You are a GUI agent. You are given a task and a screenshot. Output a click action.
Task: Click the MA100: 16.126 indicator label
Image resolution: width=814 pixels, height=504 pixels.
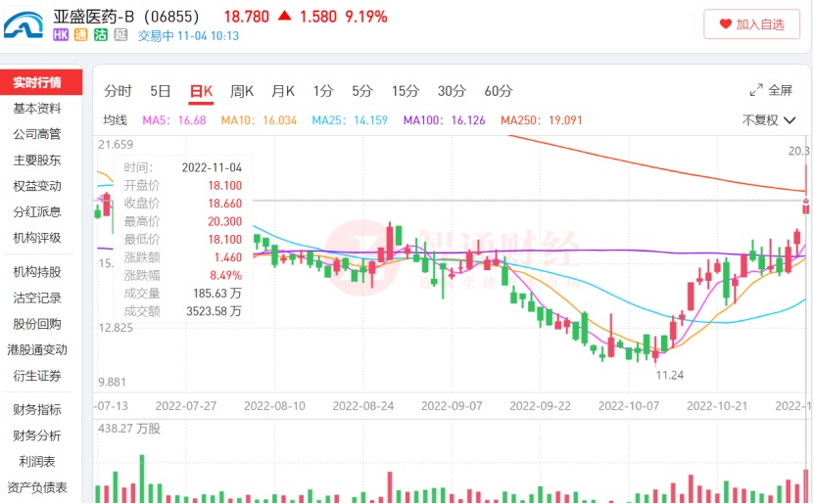444,120
